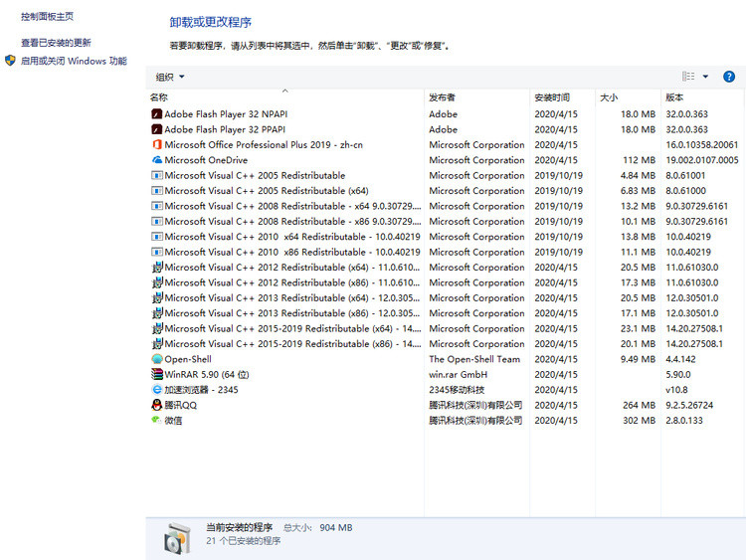Select the Microsoft Office Professional Plus 2019 icon

point(156,145)
